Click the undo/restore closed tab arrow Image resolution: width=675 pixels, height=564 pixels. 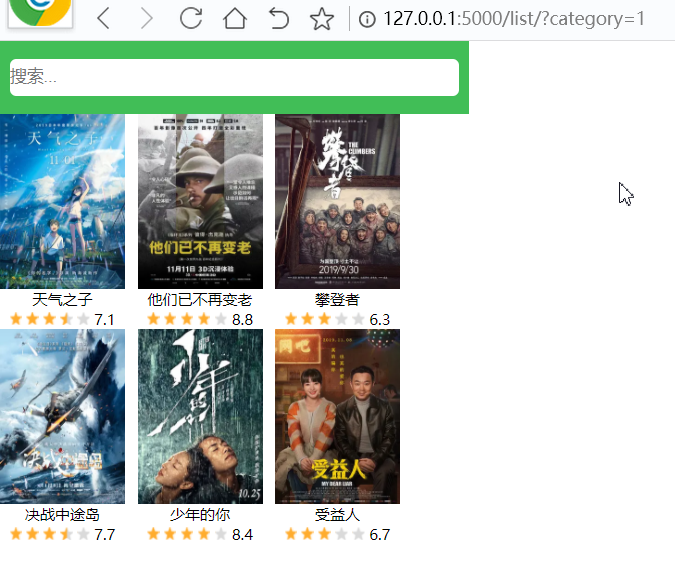(x=279, y=19)
